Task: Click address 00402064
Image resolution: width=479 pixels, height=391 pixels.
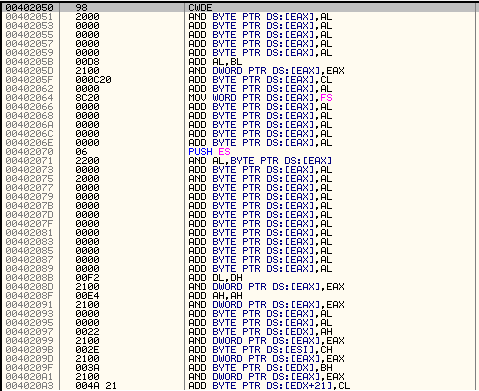Action: point(29,98)
